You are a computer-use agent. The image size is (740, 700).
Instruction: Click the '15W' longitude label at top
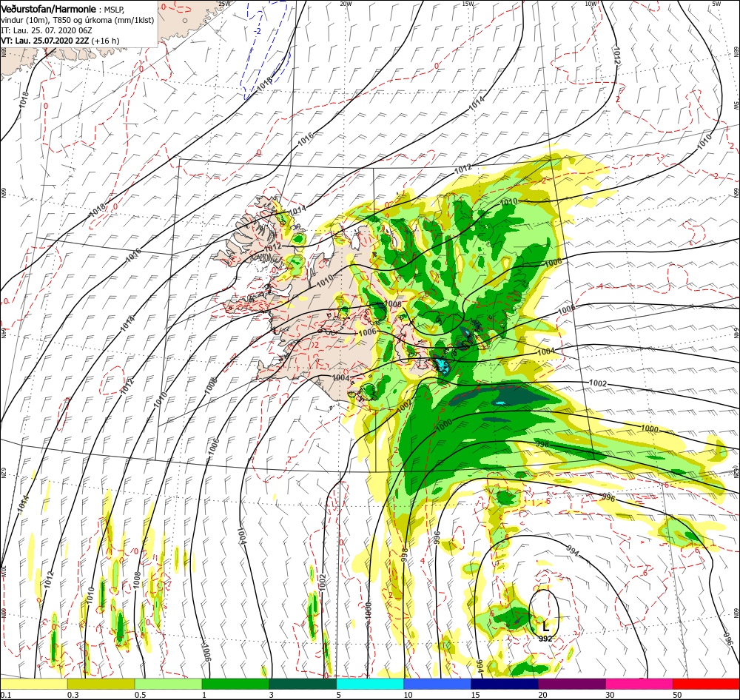pyautogui.click(x=468, y=4)
